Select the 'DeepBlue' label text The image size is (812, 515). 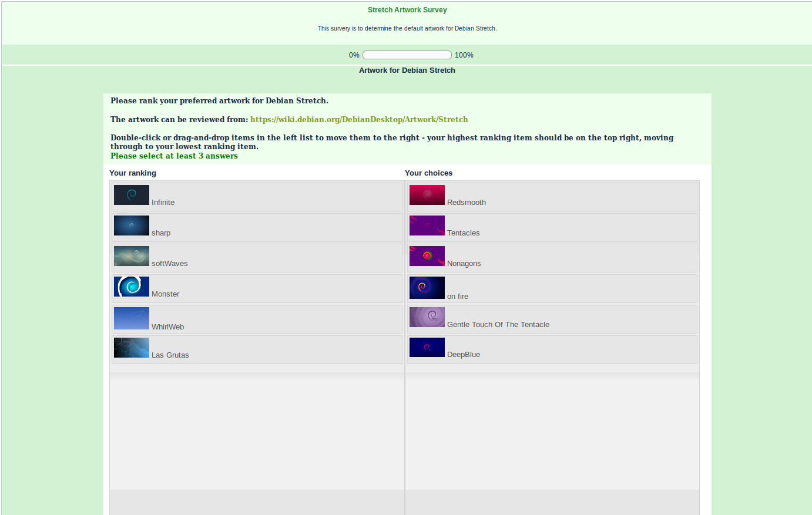pyautogui.click(x=464, y=355)
